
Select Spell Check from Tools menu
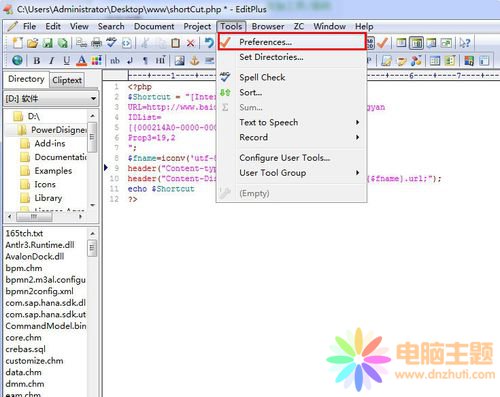tap(292, 77)
